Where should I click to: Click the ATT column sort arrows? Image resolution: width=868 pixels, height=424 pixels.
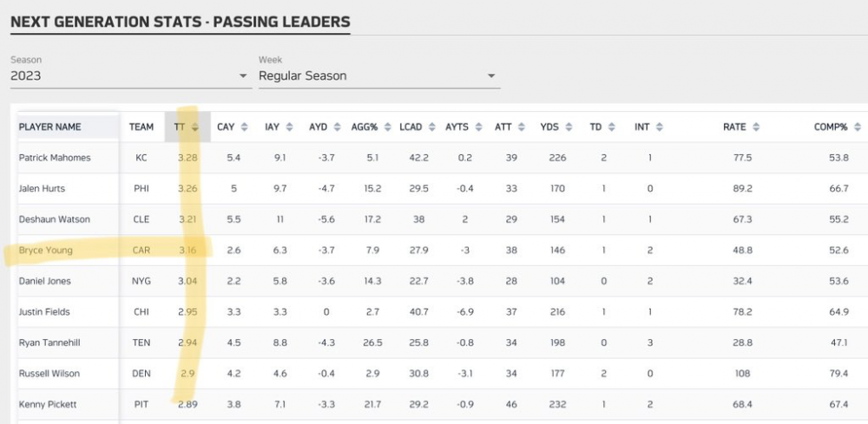coord(522,127)
